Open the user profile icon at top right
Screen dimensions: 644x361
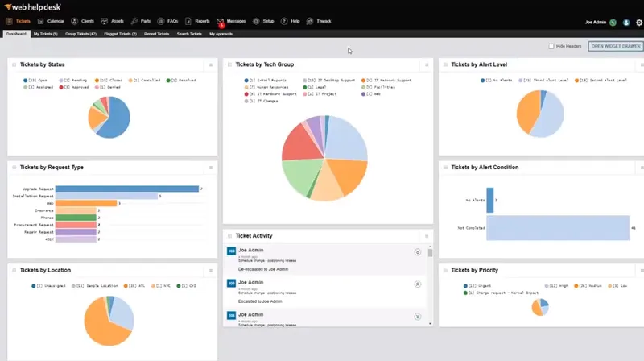(x=626, y=23)
